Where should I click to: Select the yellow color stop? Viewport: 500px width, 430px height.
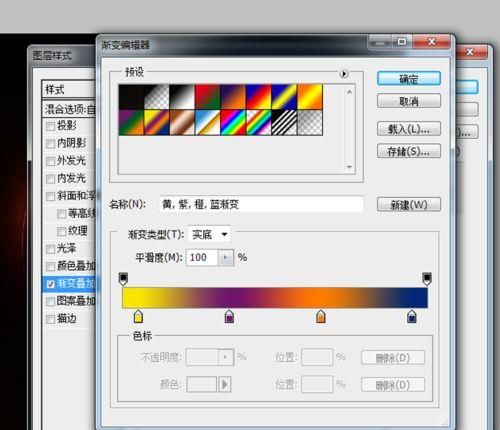[x=138, y=316]
